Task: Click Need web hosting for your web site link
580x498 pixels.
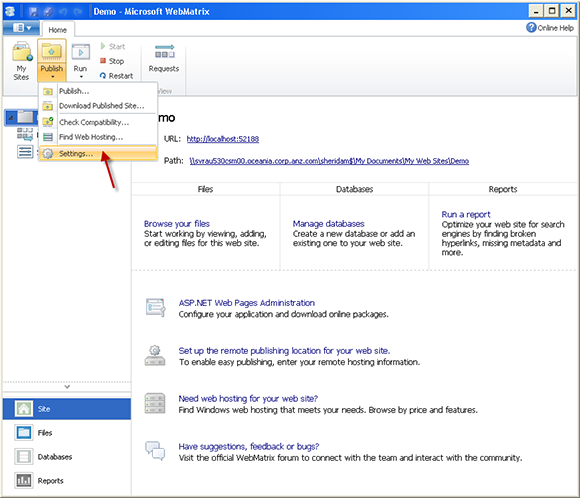Action: coord(248,398)
